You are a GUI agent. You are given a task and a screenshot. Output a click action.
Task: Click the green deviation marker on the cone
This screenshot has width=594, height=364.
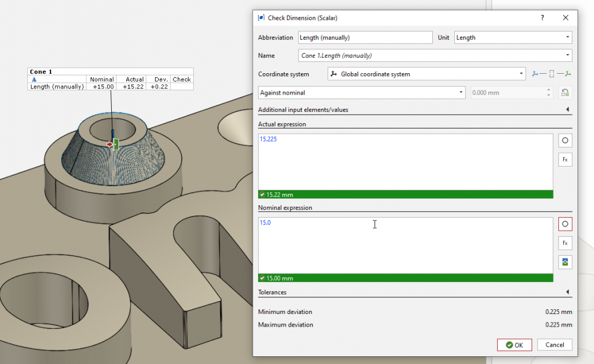point(116,143)
